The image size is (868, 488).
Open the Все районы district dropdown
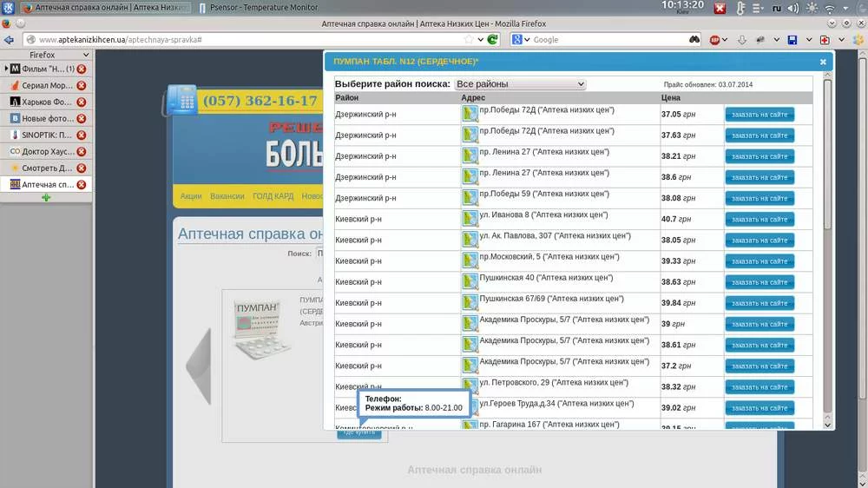[520, 84]
